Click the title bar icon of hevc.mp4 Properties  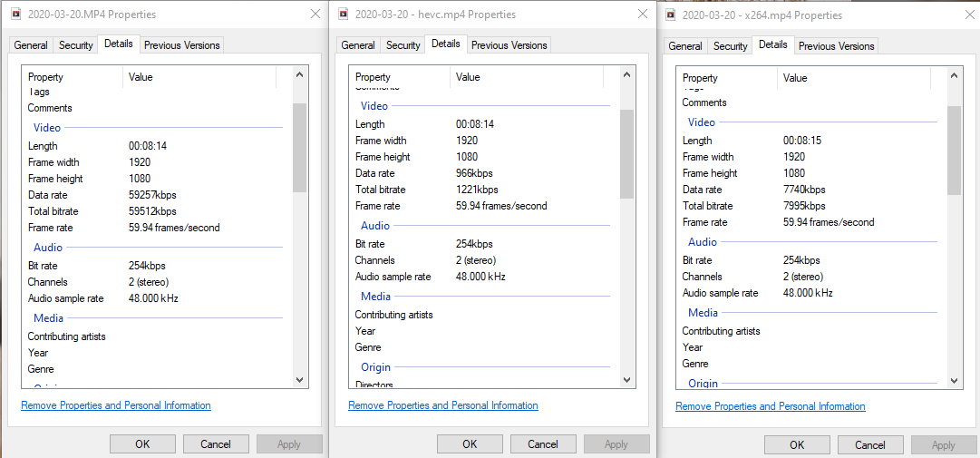344,15
